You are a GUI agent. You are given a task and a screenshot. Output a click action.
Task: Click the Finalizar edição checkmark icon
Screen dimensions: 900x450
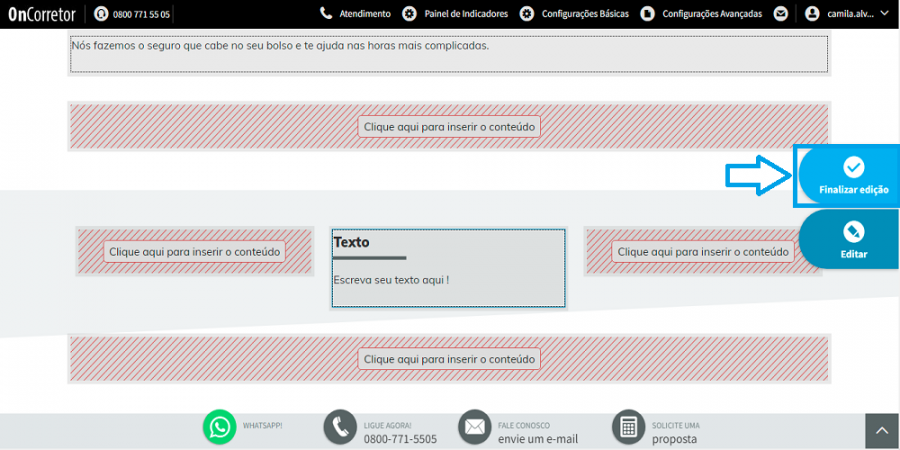pos(854,167)
